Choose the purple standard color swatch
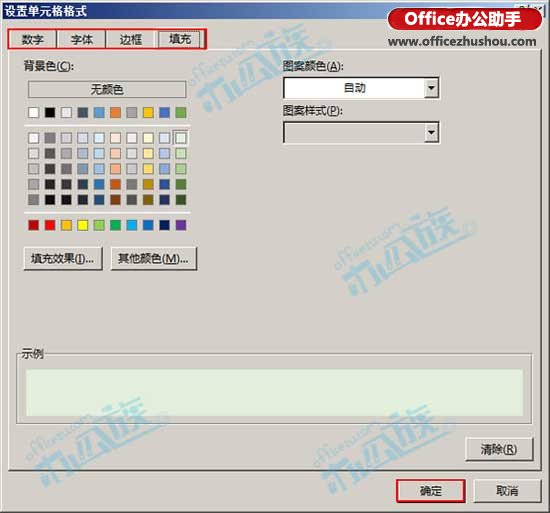Image resolution: width=550 pixels, height=513 pixels. coord(181,225)
